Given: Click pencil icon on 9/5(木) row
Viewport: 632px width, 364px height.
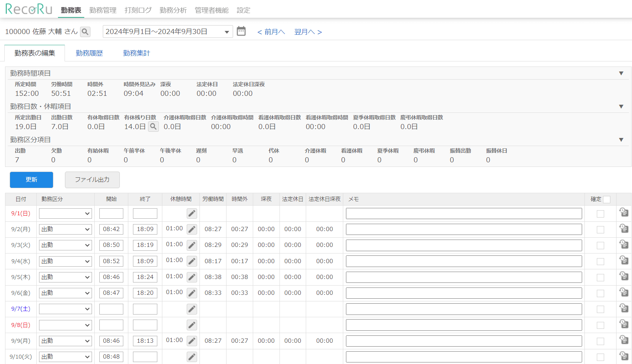Looking at the screenshot, I should click(192, 277).
